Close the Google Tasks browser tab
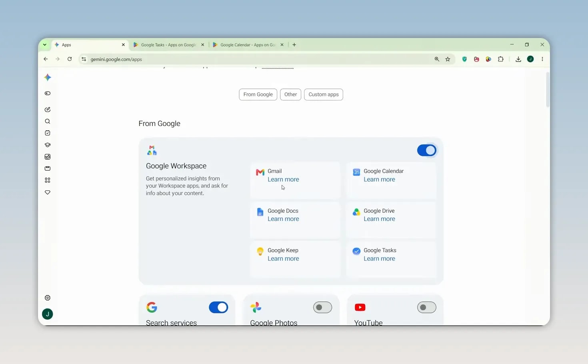Screen dimensions: 588x364 [203, 45]
